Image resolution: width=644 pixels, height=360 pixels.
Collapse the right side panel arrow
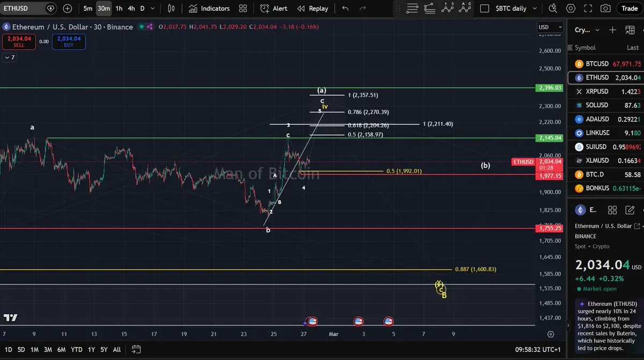click(x=569, y=325)
